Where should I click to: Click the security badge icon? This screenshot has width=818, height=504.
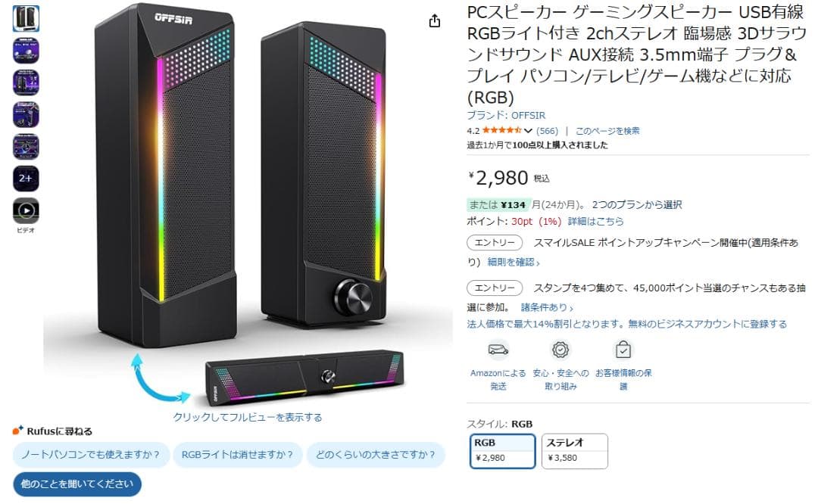[560, 349]
